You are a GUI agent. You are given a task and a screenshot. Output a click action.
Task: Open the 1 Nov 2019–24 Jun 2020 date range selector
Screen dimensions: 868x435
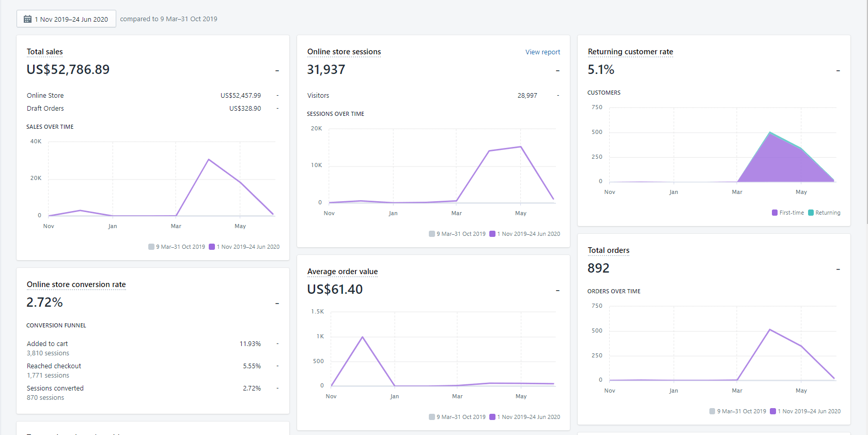click(66, 19)
